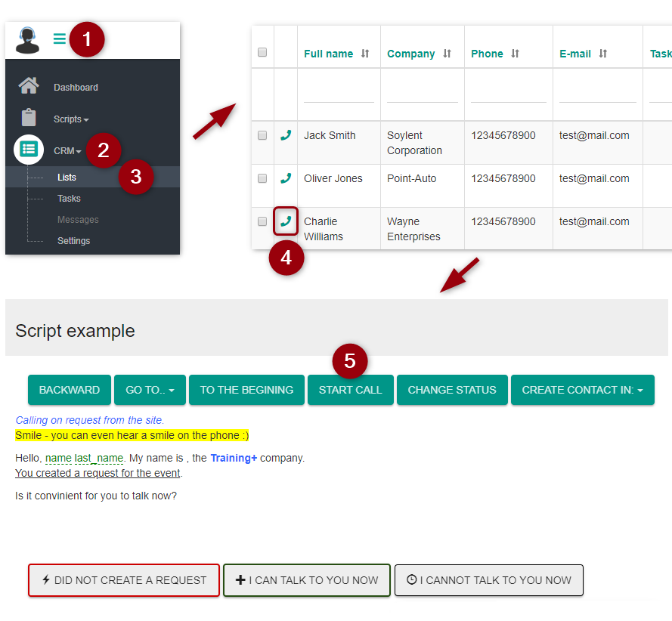Open Lists under CRM

67,178
